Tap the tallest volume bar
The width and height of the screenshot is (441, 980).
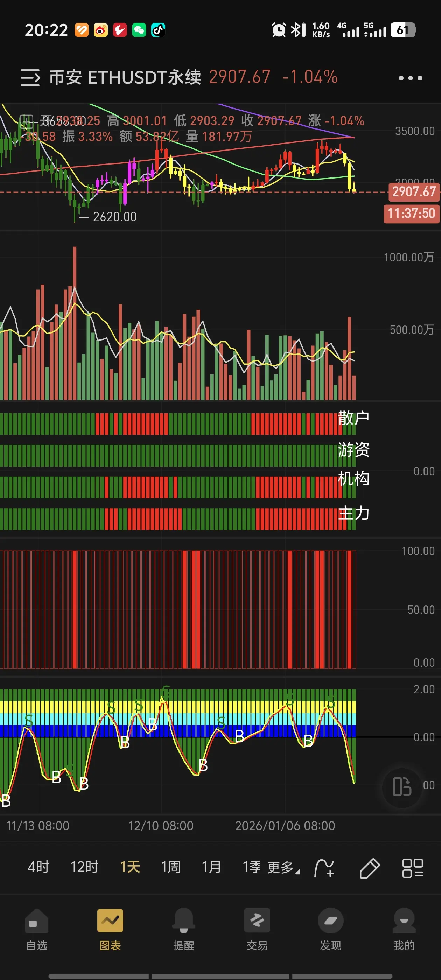coord(75,323)
